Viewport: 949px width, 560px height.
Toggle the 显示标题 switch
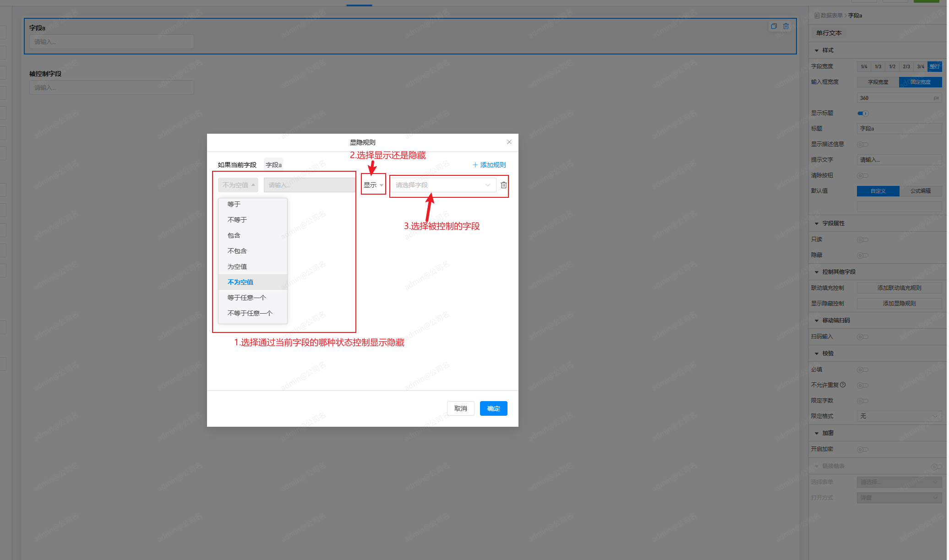[x=862, y=113]
